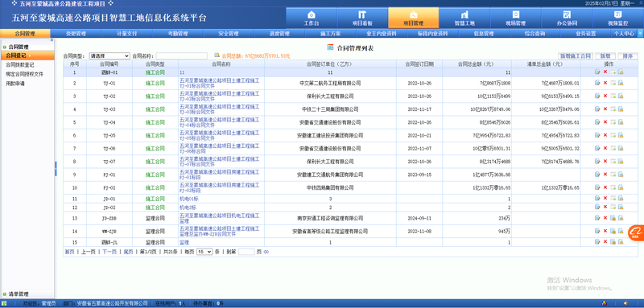
Task: Go to 首页 in pagination
Action: point(69,252)
